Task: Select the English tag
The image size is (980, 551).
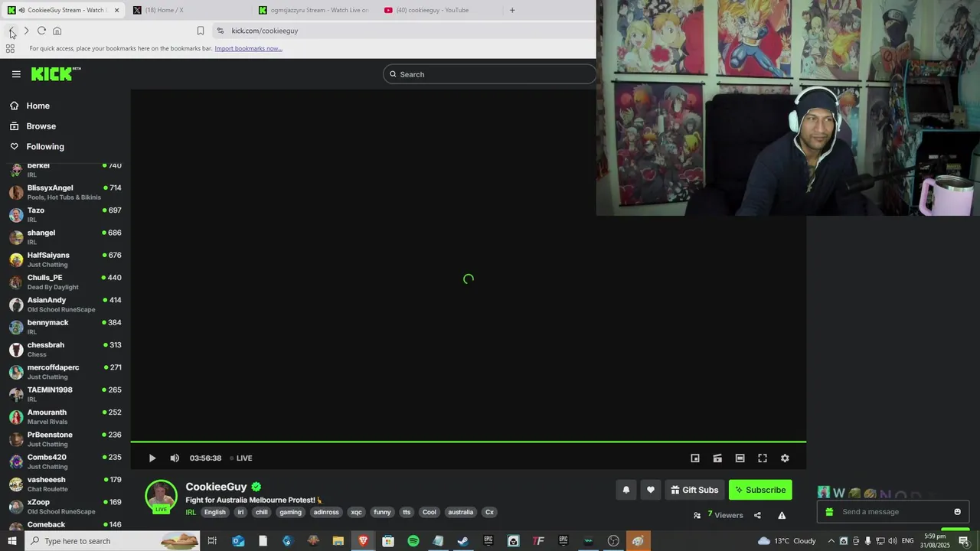Action: (x=215, y=513)
